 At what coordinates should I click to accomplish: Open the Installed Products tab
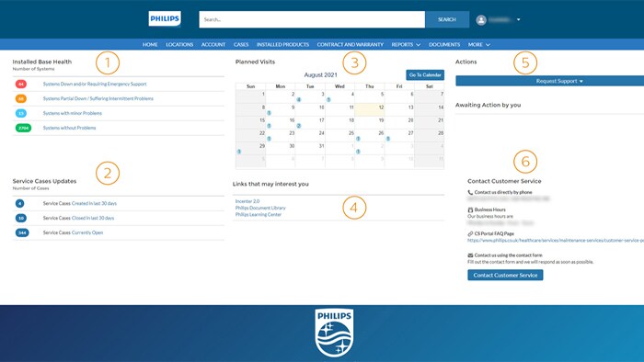[x=282, y=45]
